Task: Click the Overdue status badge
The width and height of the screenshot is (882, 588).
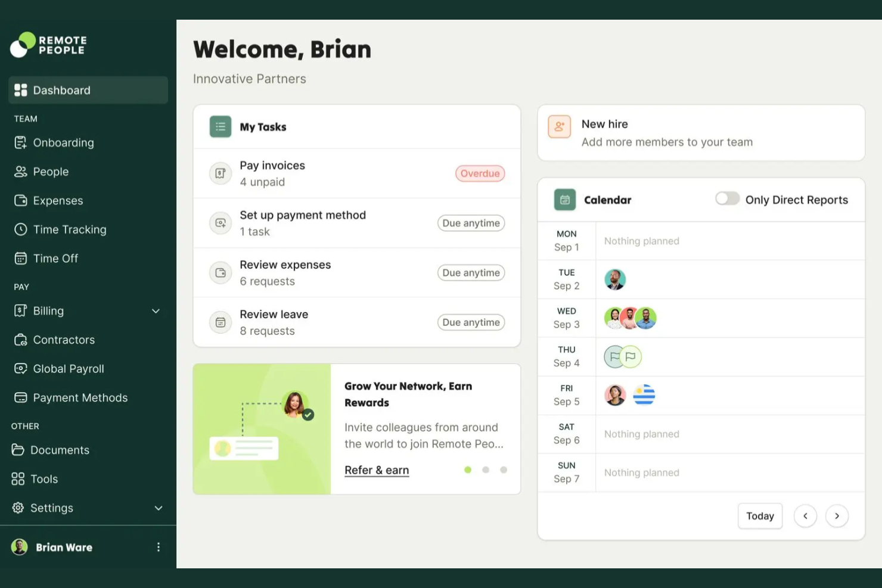Action: click(480, 173)
